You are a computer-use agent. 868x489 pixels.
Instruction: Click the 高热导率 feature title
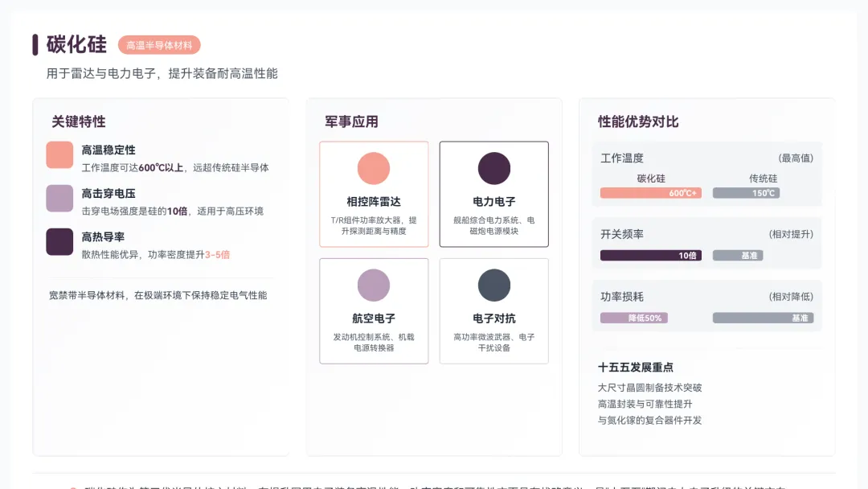click(103, 237)
